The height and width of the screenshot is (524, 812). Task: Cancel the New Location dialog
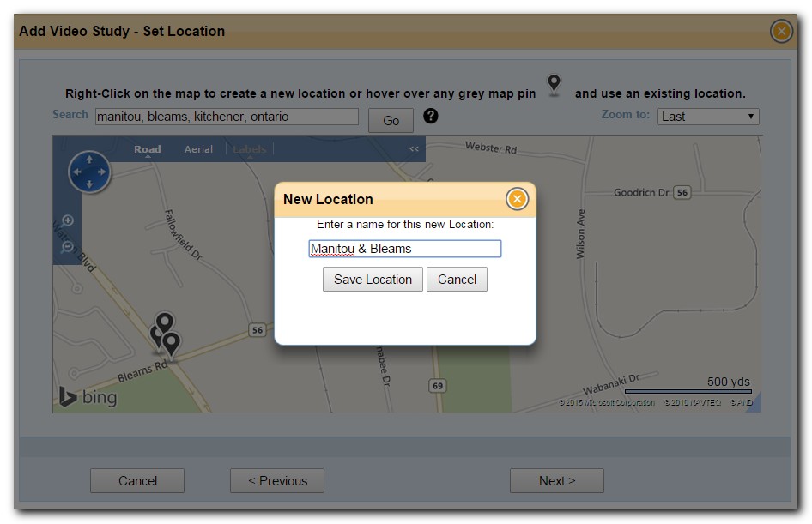coord(457,279)
